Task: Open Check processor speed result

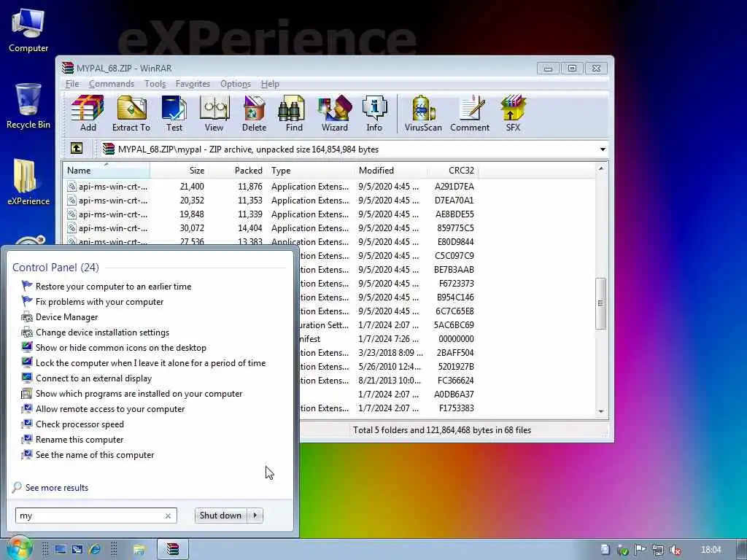Action: (80, 424)
